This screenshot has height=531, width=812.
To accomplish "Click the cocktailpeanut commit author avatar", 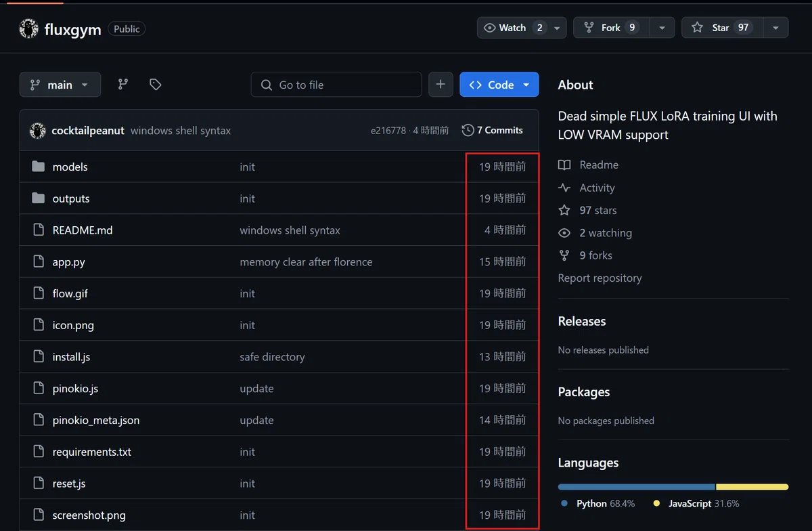I will tap(38, 131).
